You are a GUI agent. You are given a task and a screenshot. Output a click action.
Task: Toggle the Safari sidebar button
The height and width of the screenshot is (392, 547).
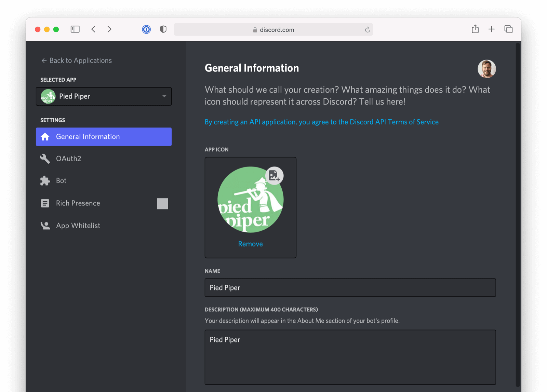[75, 29]
